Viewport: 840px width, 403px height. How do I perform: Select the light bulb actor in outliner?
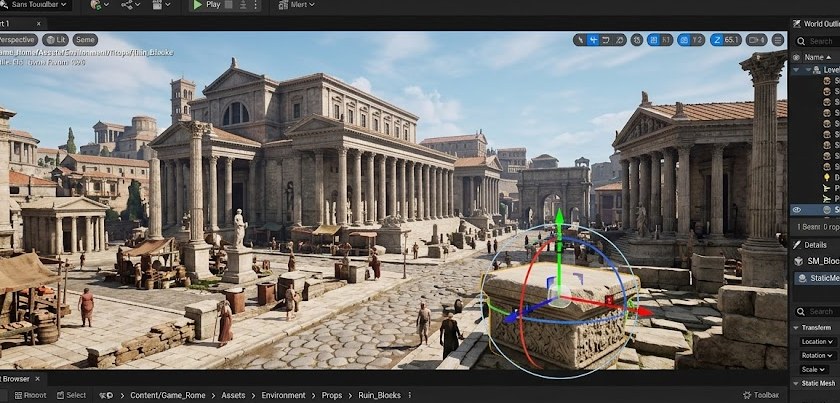(x=827, y=177)
